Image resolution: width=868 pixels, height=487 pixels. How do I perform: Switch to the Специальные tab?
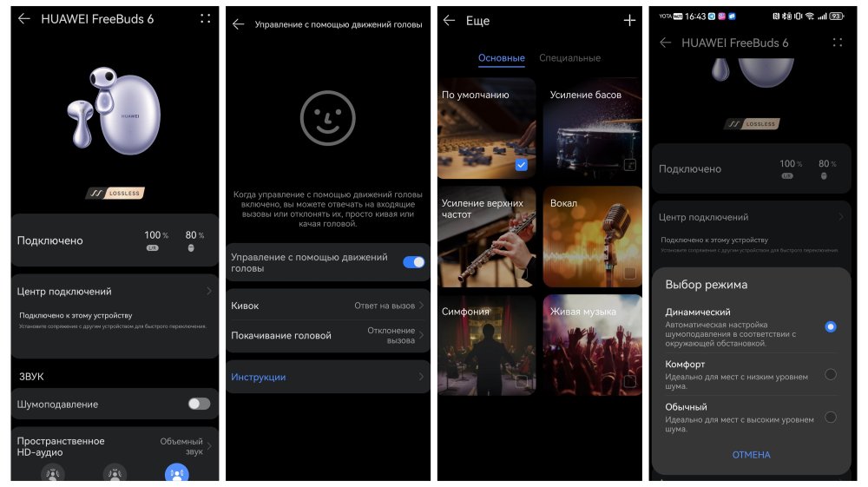[569, 58]
